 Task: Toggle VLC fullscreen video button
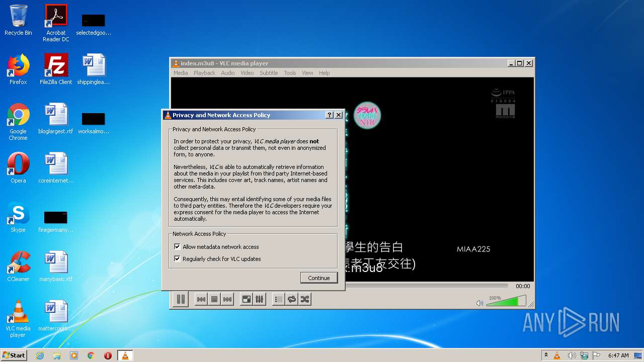click(246, 299)
